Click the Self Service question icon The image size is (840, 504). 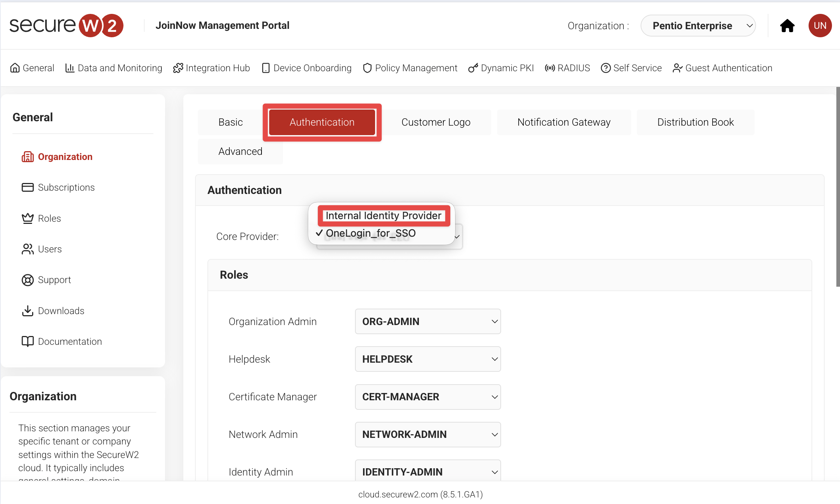(606, 68)
